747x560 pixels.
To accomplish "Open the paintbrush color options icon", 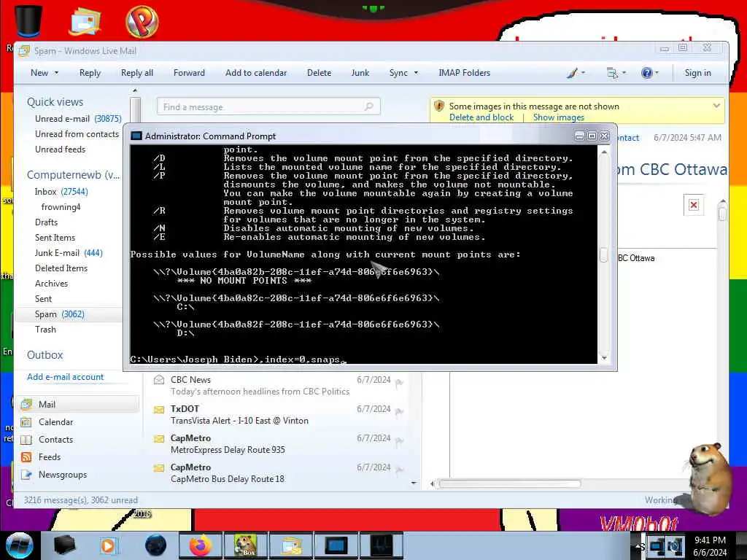I will coord(573,73).
